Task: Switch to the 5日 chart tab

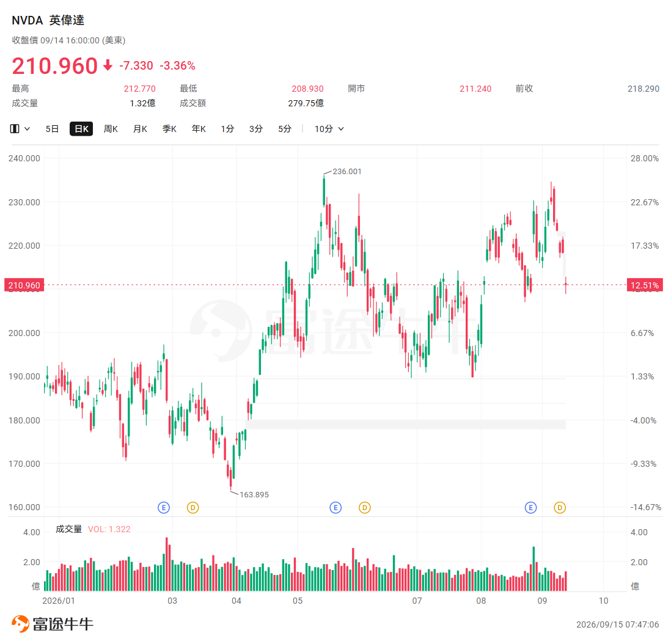Action: tap(52, 129)
